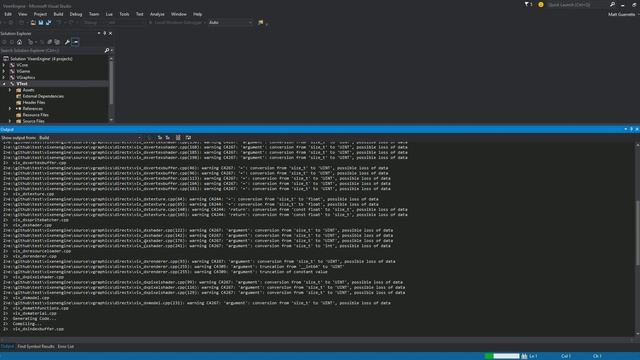640x360 pixels.
Task: Open the Build menu
Action: [x=58, y=14]
